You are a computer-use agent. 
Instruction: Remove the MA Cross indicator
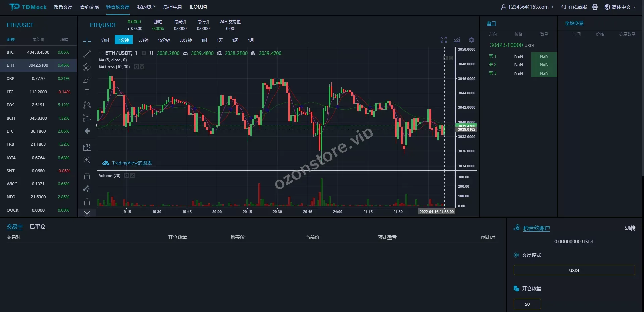[142, 67]
